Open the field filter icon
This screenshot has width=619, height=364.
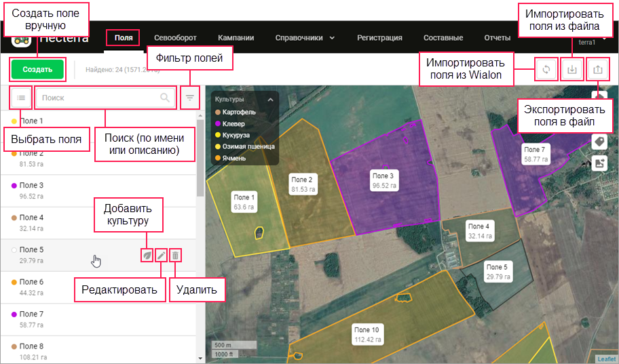(x=190, y=98)
